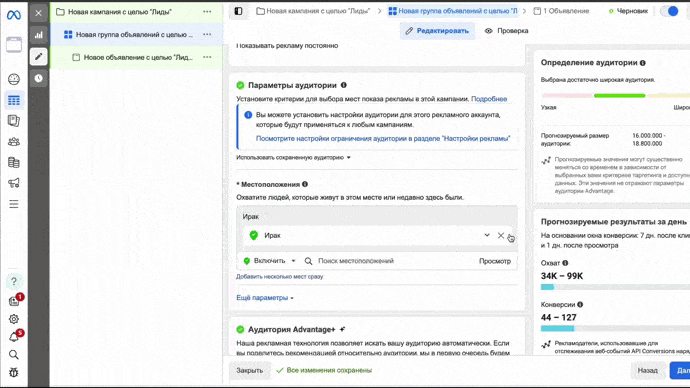This screenshot has width=690, height=388.
Task: Click the account thumbnail in left rail
Action: pyautogui.click(x=14, y=45)
